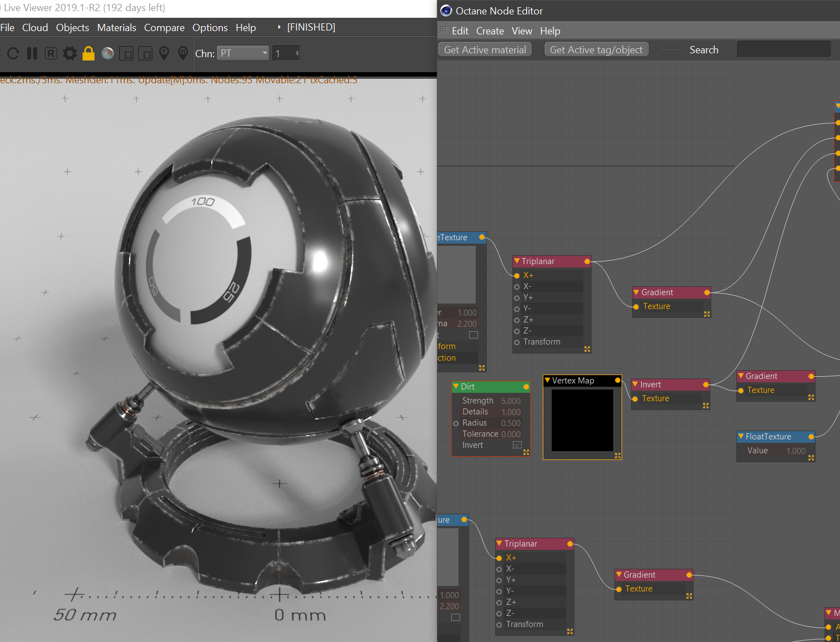Open the Options menu in Live Viewer
Viewport: 840px width, 642px height.
point(210,28)
